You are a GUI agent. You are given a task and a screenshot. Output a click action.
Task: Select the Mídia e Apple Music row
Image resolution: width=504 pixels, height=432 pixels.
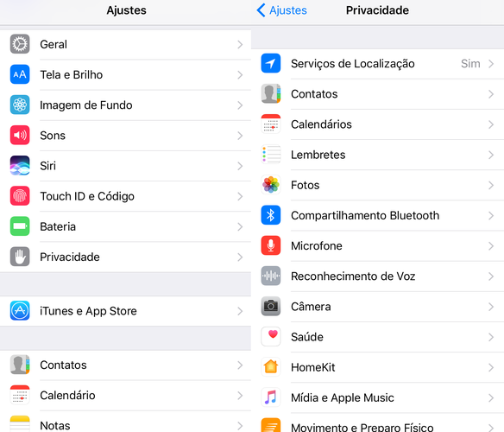point(377,398)
